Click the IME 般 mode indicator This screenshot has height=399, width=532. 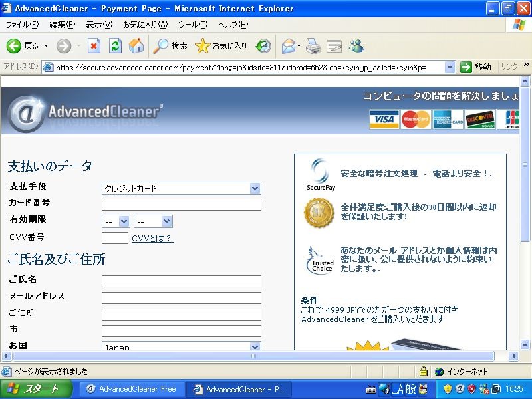(410, 389)
